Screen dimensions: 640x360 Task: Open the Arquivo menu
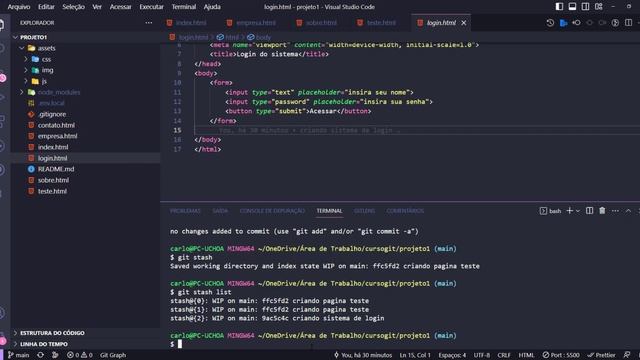[x=19, y=7]
